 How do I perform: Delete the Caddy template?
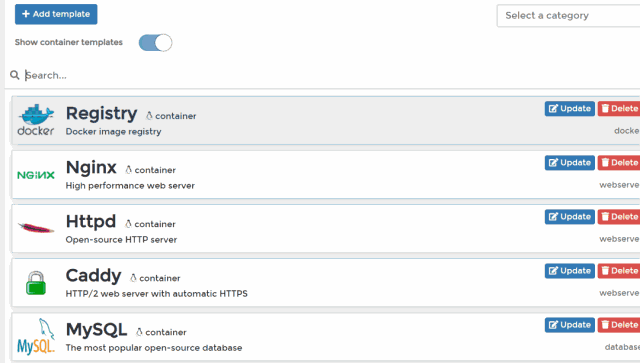coord(619,271)
